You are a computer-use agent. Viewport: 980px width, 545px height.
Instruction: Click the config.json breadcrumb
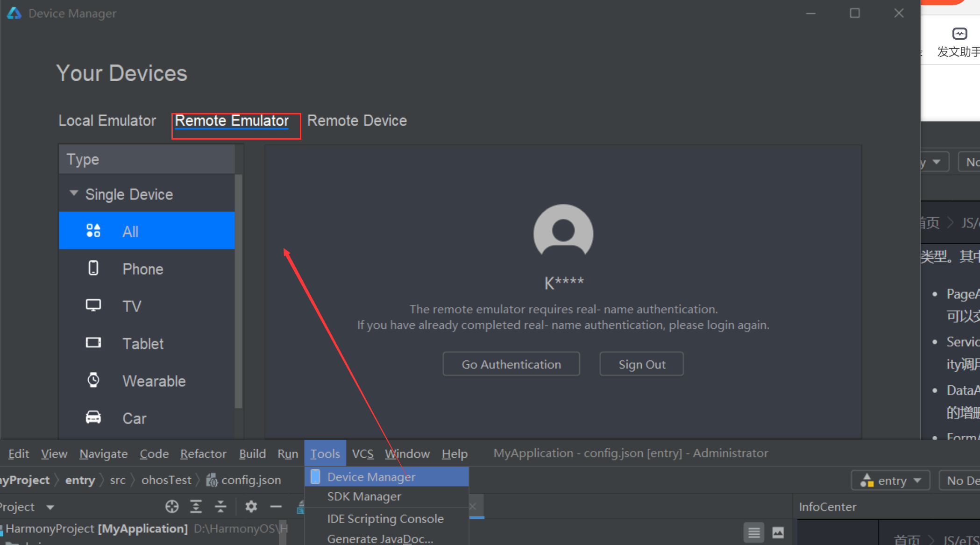click(x=251, y=480)
